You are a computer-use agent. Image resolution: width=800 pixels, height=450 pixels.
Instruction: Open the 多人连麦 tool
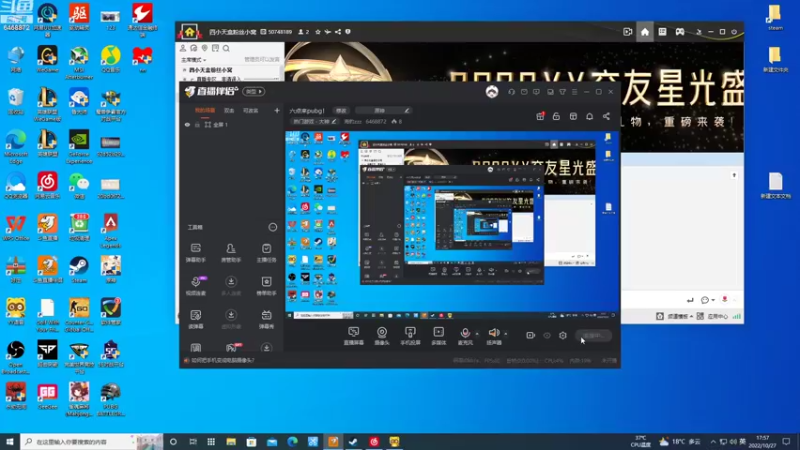[x=231, y=286]
